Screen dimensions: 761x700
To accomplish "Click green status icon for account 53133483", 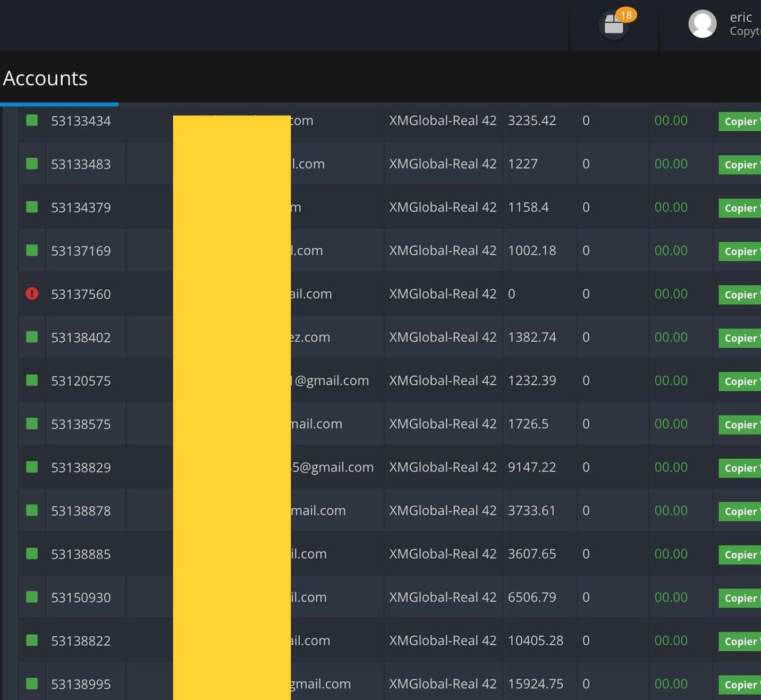I will pos(32,163).
